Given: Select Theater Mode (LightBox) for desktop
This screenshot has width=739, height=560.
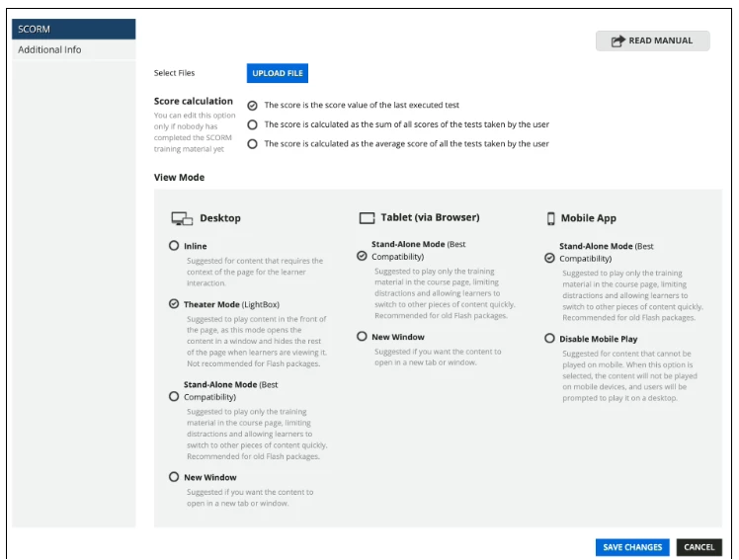Looking at the screenshot, I should pos(175,304).
